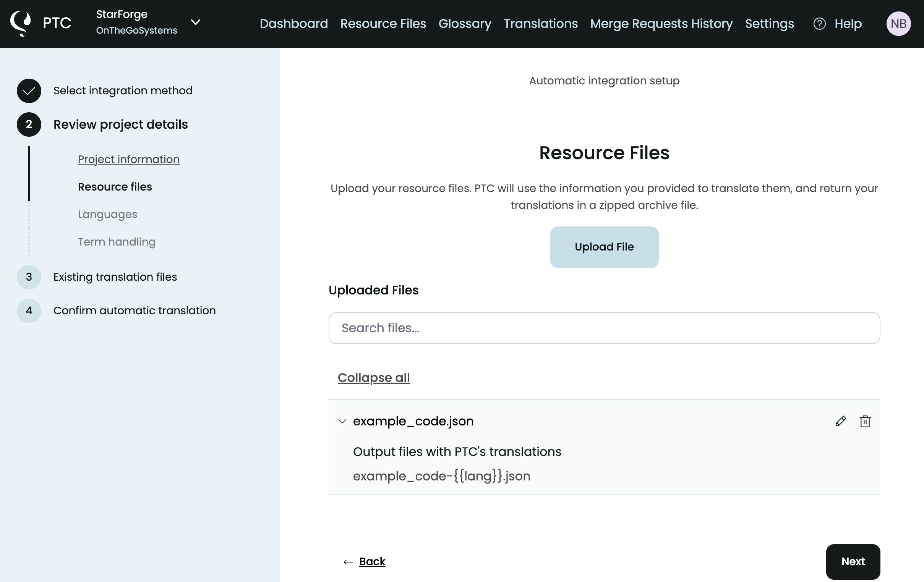This screenshot has height=582, width=924.
Task: Click Collapse all link
Action: coord(373,378)
